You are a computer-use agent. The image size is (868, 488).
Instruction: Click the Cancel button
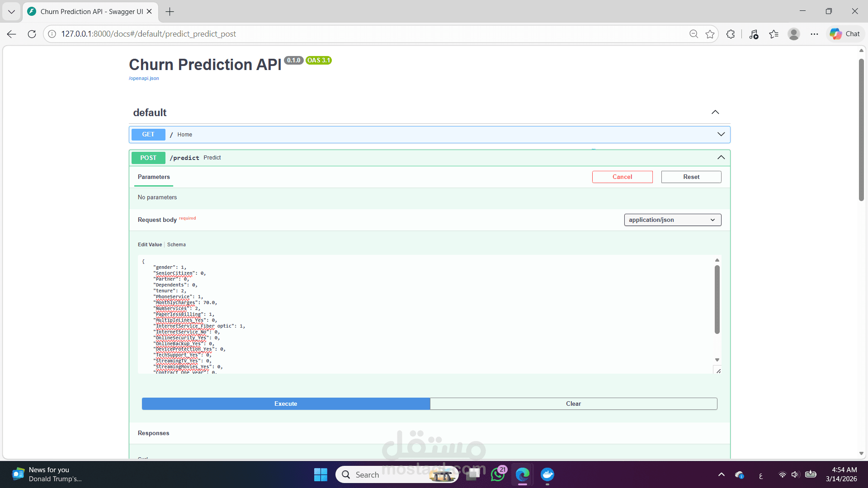622,177
